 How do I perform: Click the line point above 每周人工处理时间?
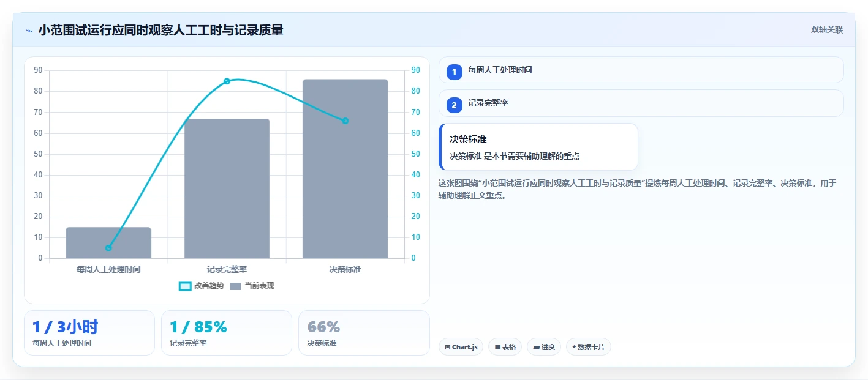point(108,248)
